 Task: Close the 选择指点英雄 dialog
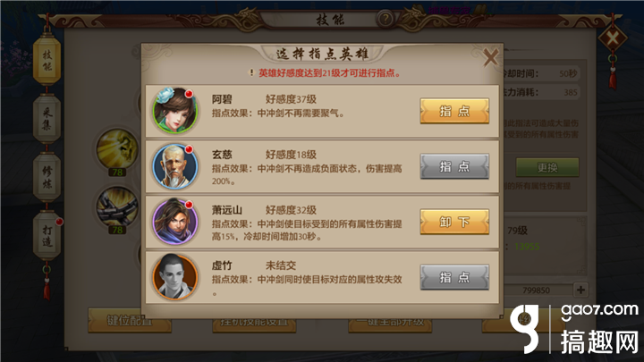click(490, 57)
